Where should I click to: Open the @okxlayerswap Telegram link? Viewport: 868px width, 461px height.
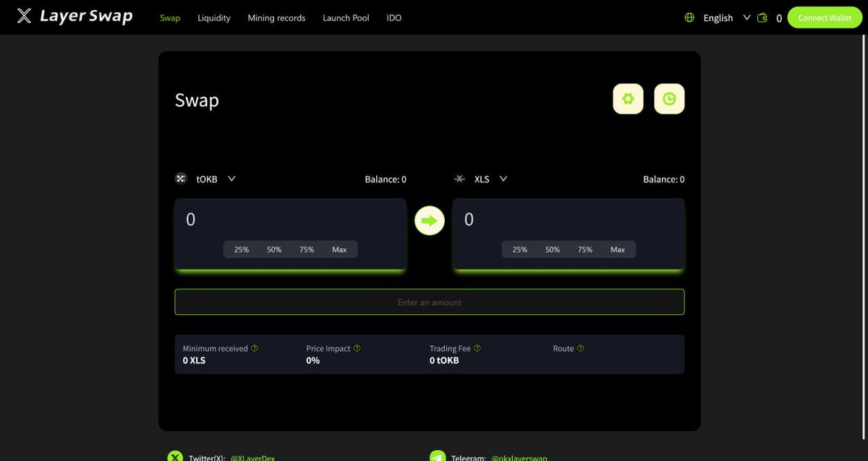(x=519, y=457)
